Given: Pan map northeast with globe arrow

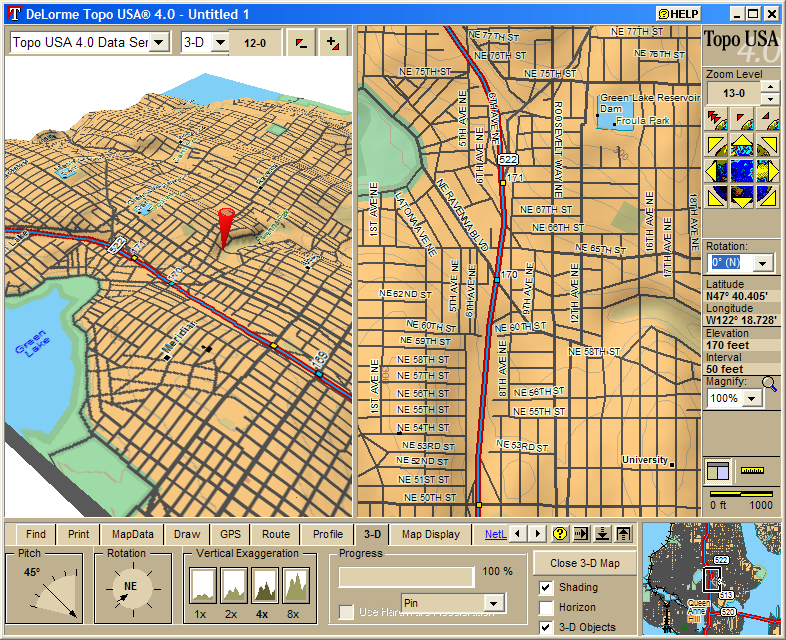Looking at the screenshot, I should (767, 145).
